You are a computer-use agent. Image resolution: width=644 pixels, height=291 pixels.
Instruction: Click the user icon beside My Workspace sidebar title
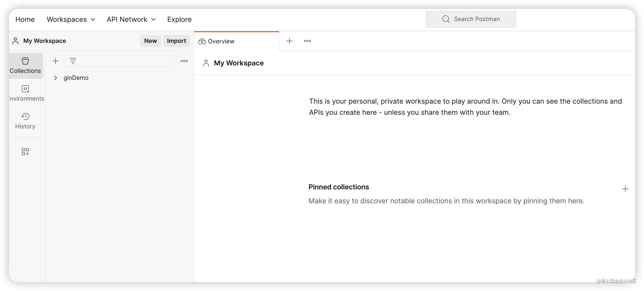[15, 41]
